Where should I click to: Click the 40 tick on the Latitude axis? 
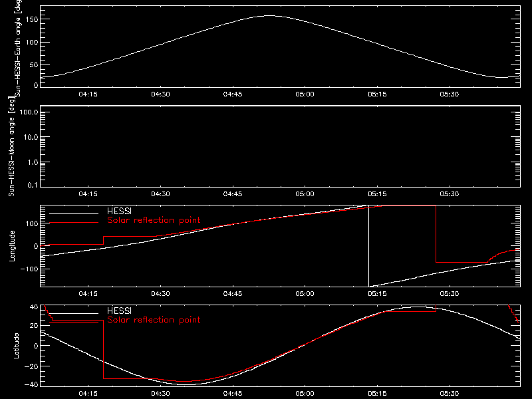pos(34,307)
